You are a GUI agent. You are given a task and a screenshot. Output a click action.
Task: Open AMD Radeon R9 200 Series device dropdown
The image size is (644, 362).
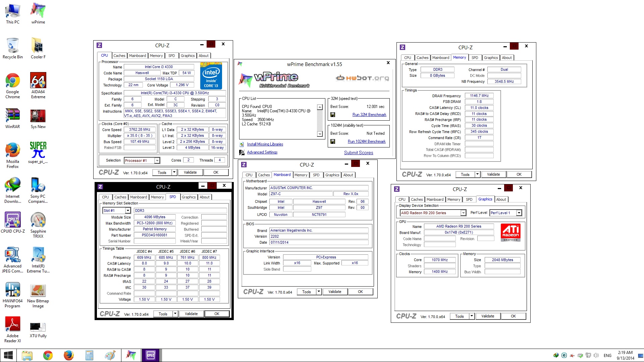(463, 213)
